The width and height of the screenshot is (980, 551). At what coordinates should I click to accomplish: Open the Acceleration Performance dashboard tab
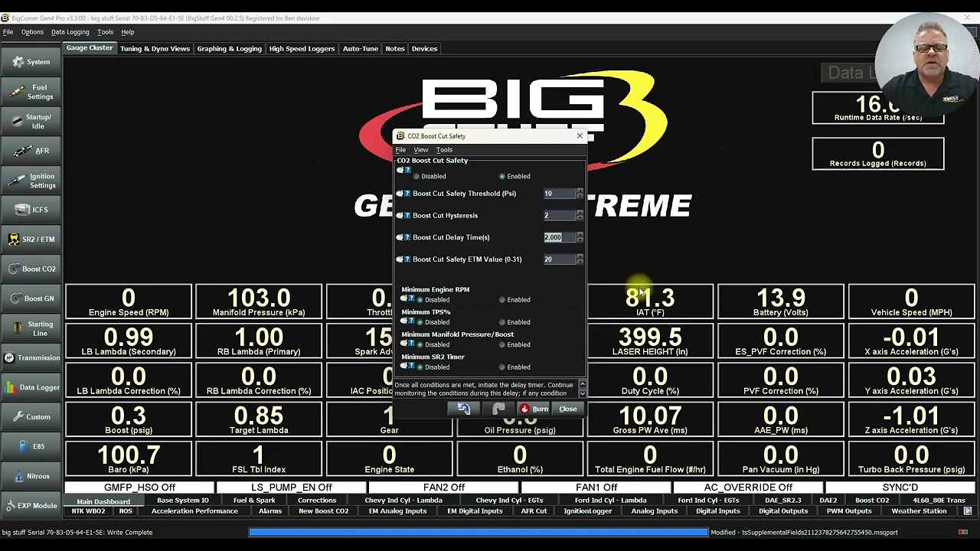[x=194, y=511]
